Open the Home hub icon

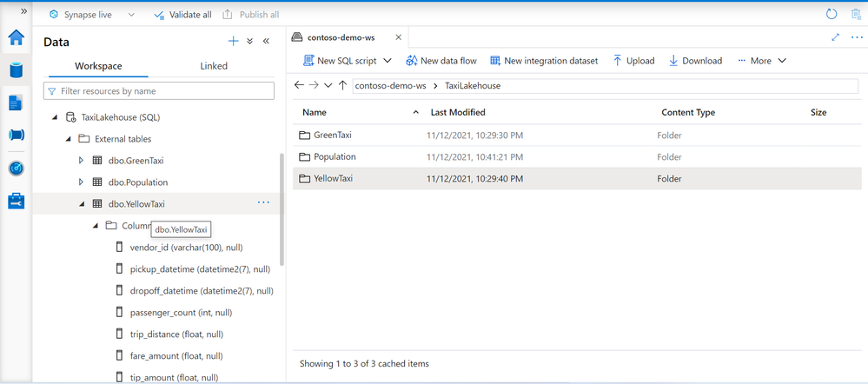click(x=16, y=37)
